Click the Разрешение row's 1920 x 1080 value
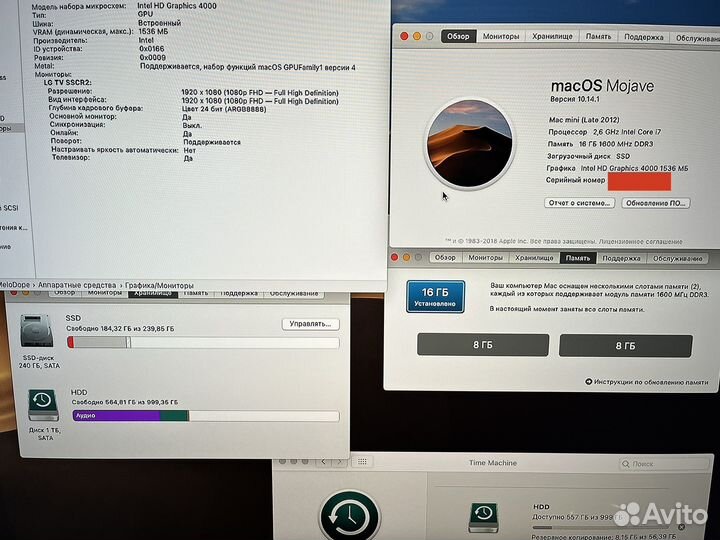 tap(260, 92)
